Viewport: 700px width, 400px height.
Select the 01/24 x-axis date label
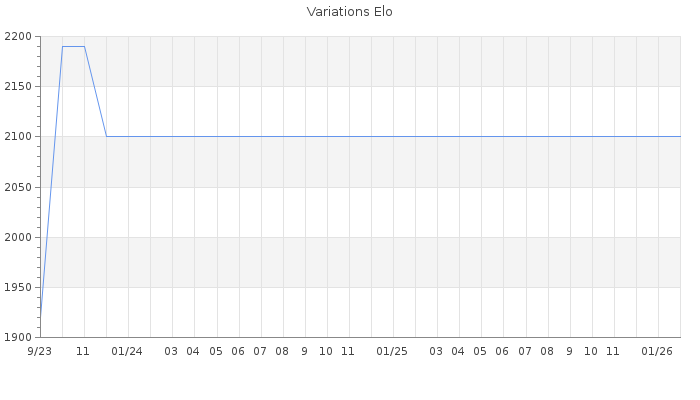(x=127, y=351)
